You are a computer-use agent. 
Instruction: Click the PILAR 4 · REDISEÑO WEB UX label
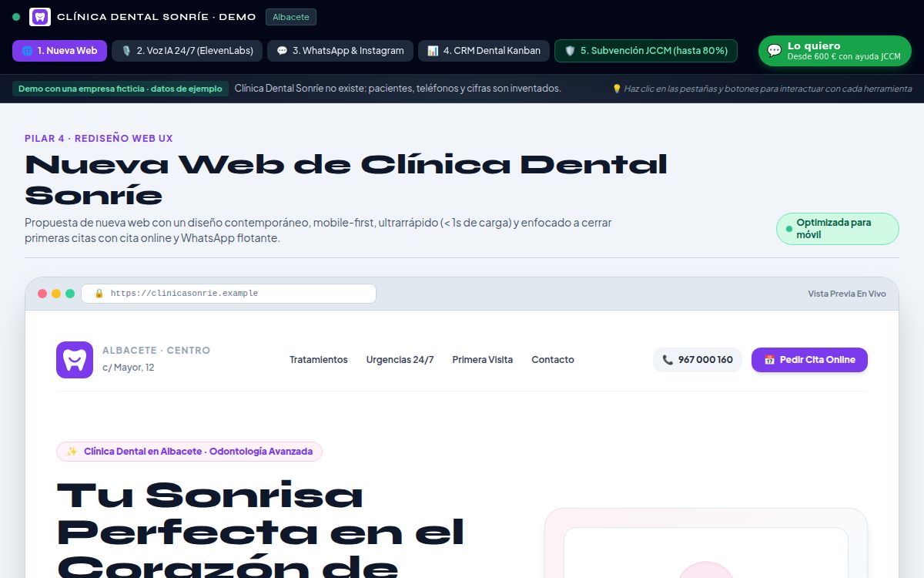click(x=99, y=139)
